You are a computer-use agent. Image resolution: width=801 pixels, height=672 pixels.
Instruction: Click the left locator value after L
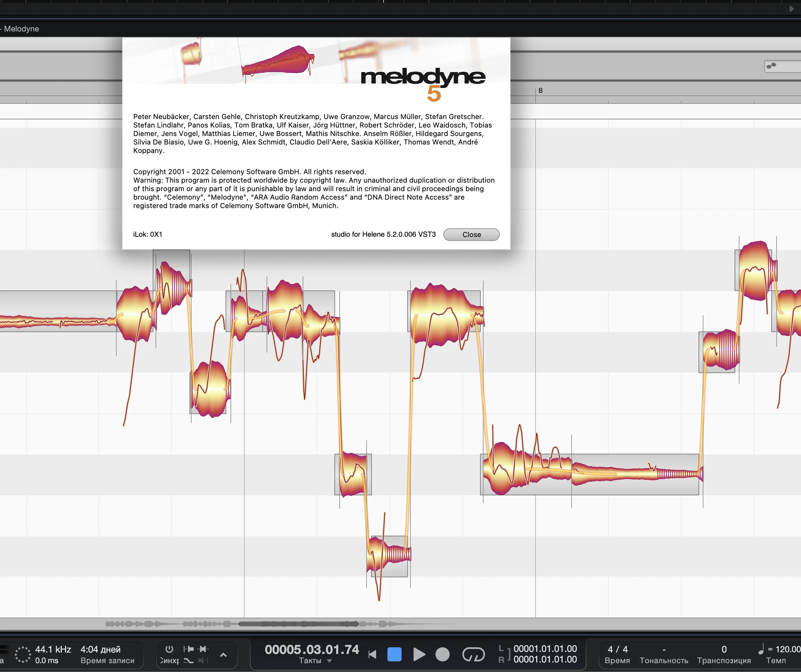coord(545,649)
